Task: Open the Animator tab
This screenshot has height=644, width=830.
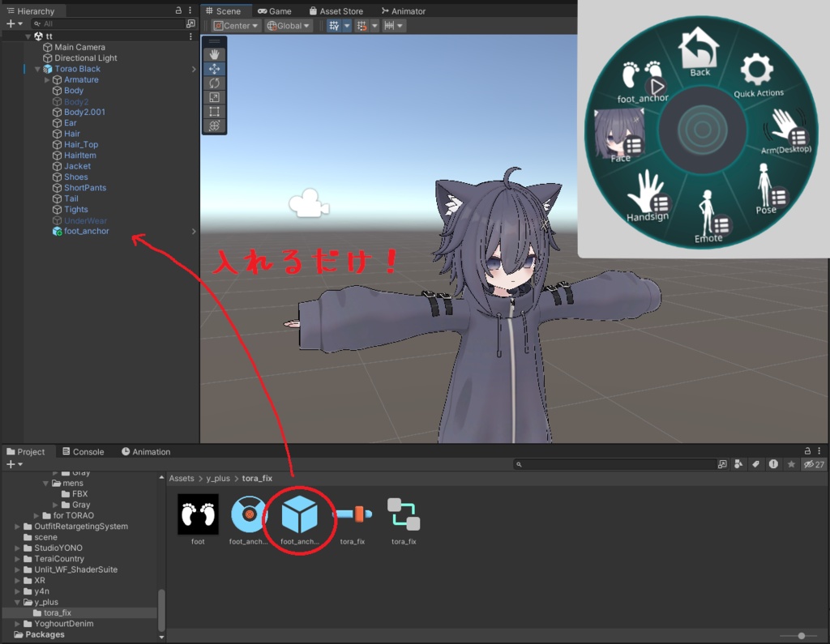Action: [404, 11]
